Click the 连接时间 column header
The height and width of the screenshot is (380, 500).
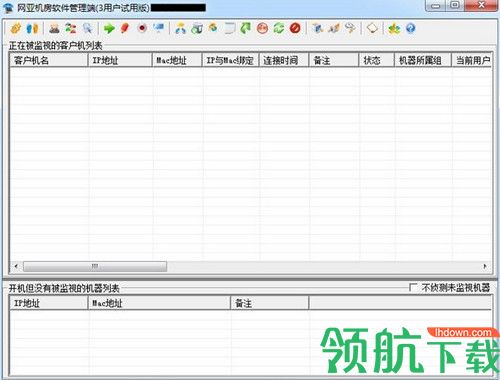tap(284, 60)
